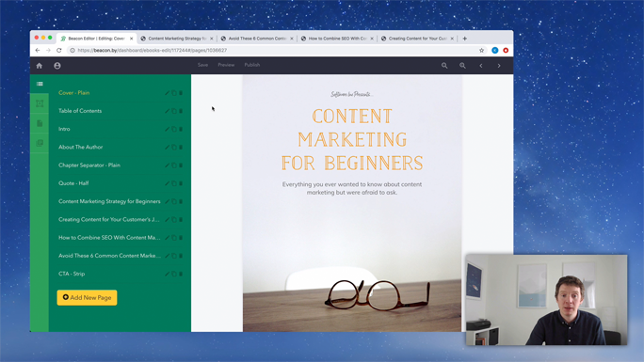Bookmark this page with the star icon
Image resolution: width=644 pixels, height=362 pixels.
click(481, 50)
